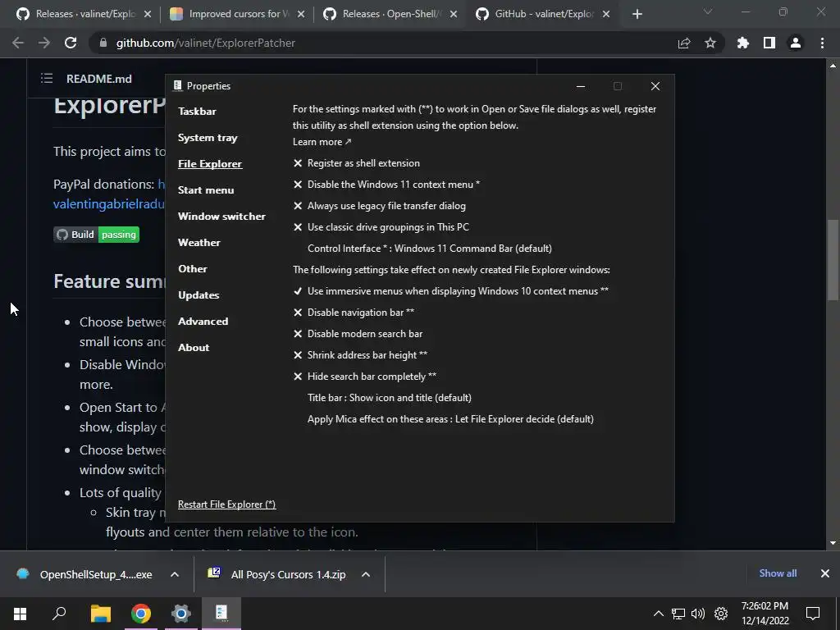Open Windows Start button
Screen dimensions: 840x630
click(20, 614)
